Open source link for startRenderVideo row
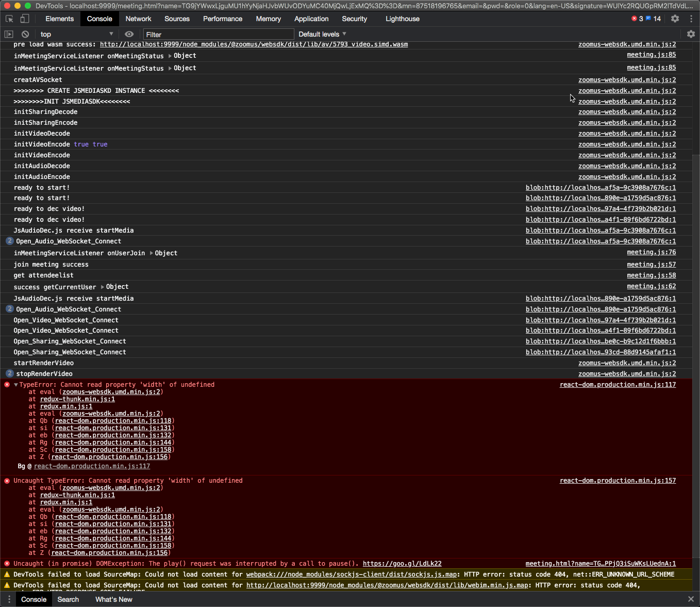Image resolution: width=700 pixels, height=607 pixels. 627,363
